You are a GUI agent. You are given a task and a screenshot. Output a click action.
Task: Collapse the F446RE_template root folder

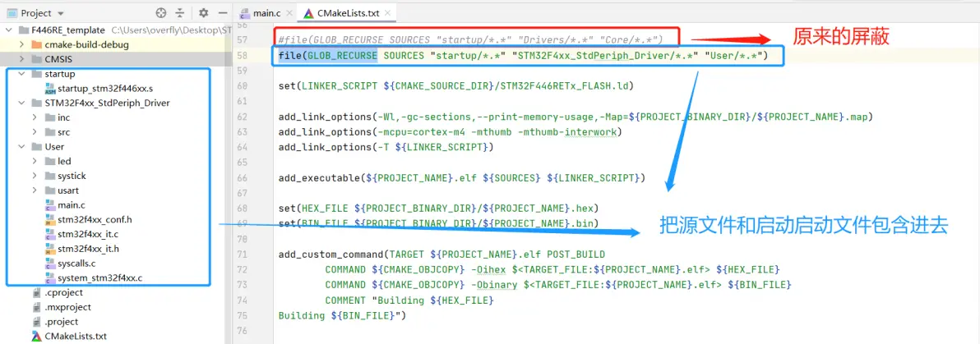point(11,30)
